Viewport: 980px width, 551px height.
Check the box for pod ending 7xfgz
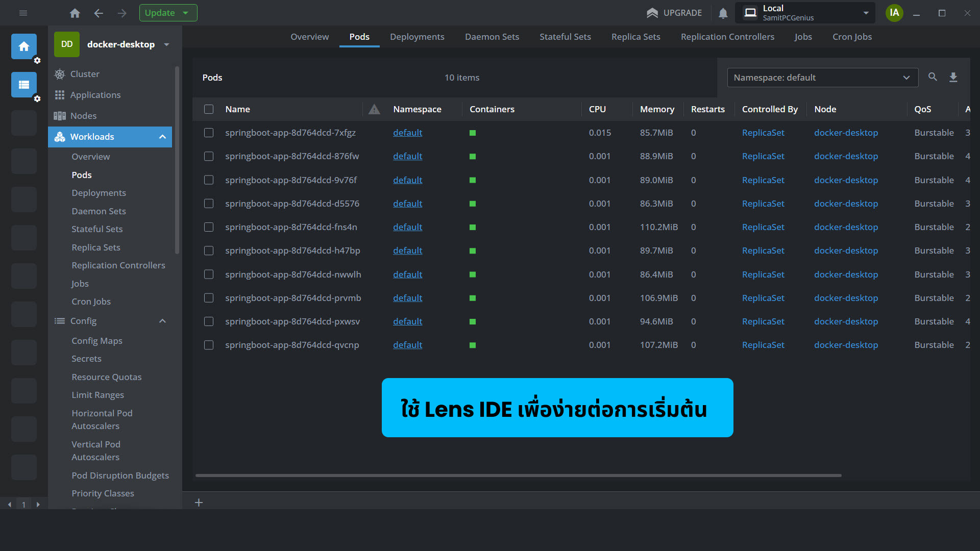209,133
